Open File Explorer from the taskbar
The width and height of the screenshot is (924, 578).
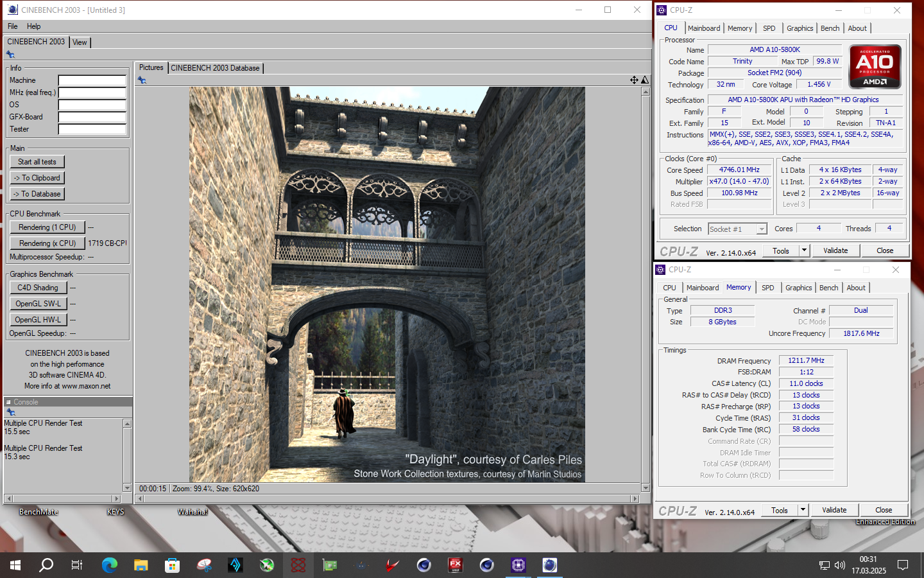pos(141,565)
